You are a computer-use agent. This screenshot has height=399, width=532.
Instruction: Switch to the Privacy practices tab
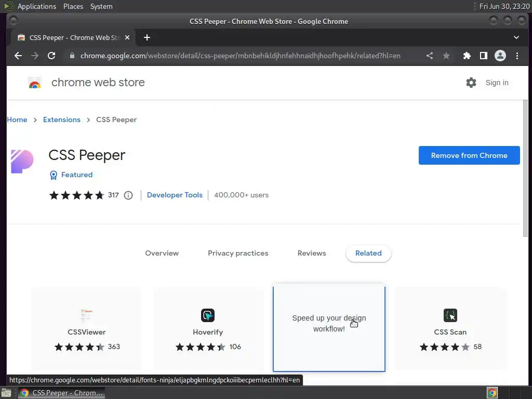(238, 253)
